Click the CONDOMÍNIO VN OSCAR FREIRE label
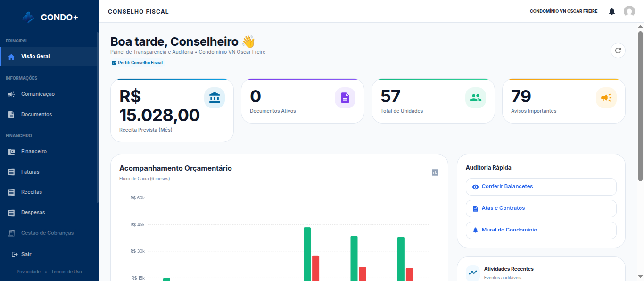Image resolution: width=644 pixels, height=281 pixels. [x=563, y=11]
